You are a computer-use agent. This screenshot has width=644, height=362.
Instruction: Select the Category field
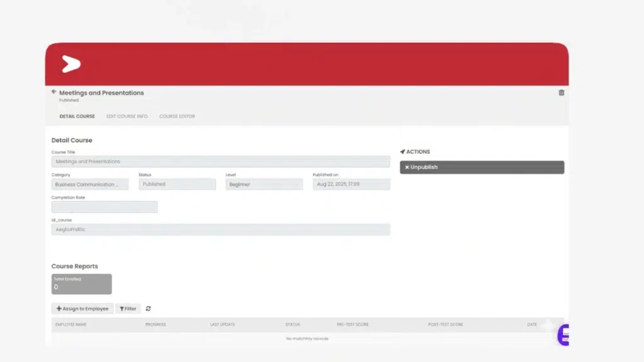[x=90, y=184]
